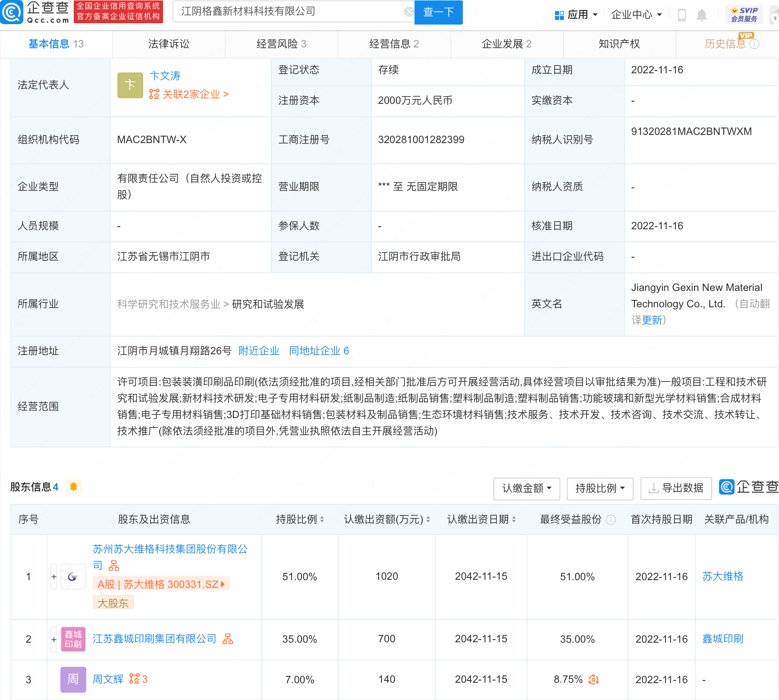Select the 91320281MACBNTWXM taxpayer ID text
This screenshot has height=700, width=779.
click(691, 131)
